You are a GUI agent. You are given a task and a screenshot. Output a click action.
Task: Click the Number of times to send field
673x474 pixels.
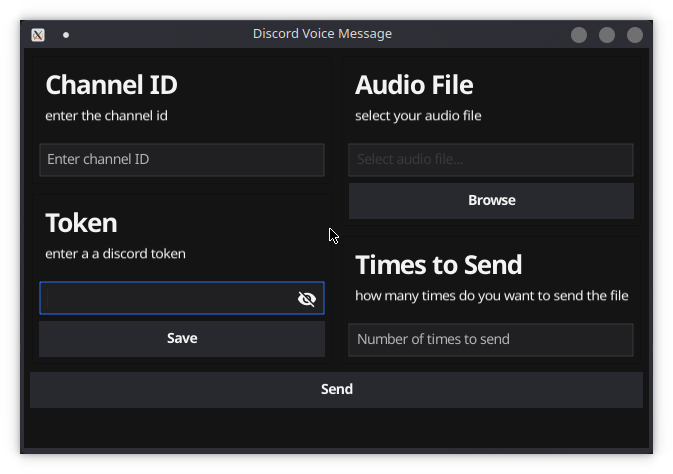point(491,340)
